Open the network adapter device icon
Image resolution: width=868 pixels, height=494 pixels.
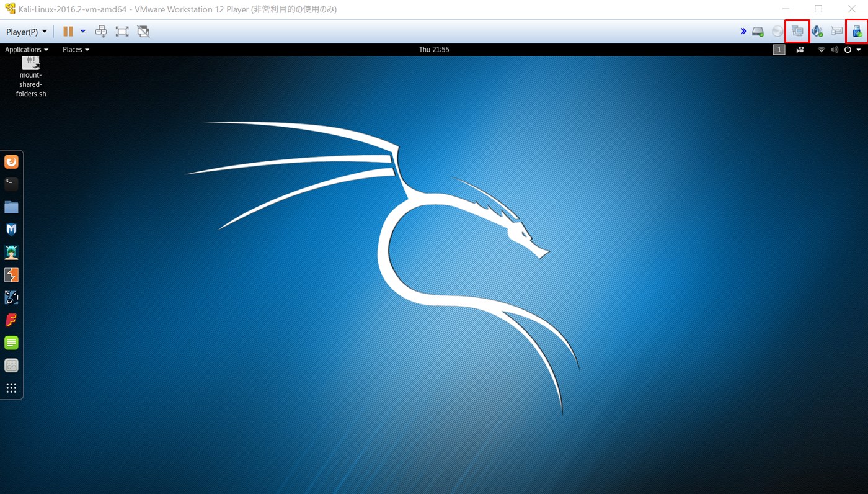[x=797, y=31]
